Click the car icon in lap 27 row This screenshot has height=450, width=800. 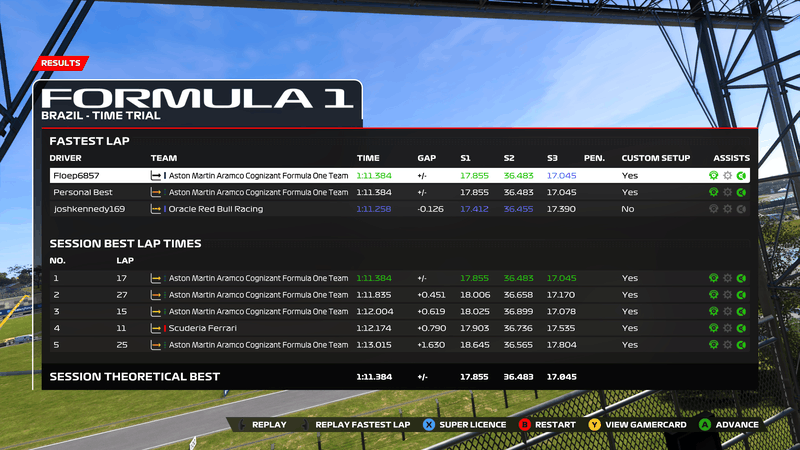pos(156,295)
